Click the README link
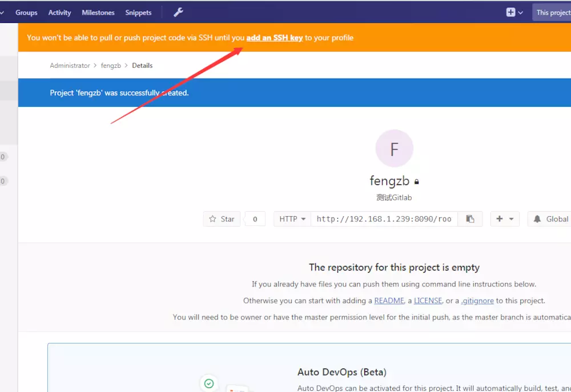This screenshot has height=392, width=571. 389,301
